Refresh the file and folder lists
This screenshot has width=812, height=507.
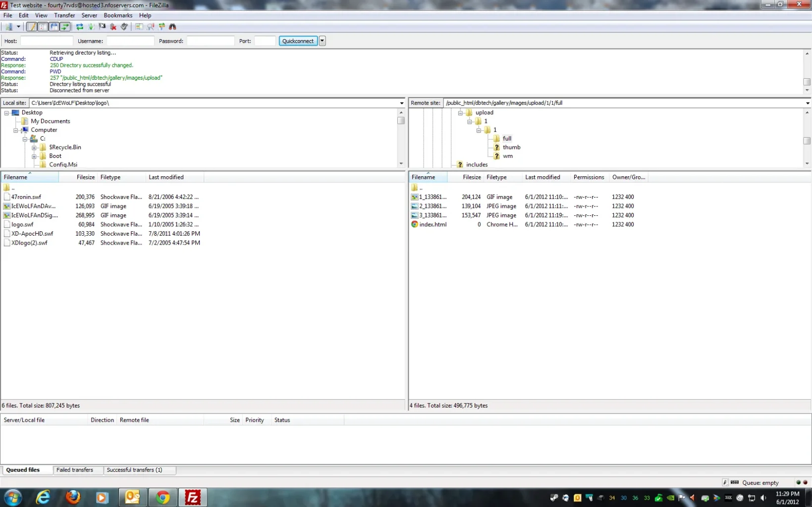point(80,27)
